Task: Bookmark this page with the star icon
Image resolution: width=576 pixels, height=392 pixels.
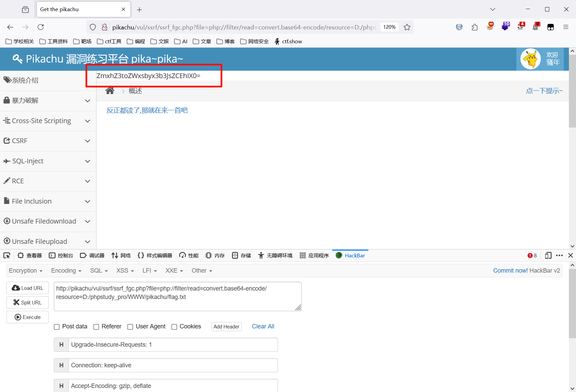Action: tap(407, 27)
